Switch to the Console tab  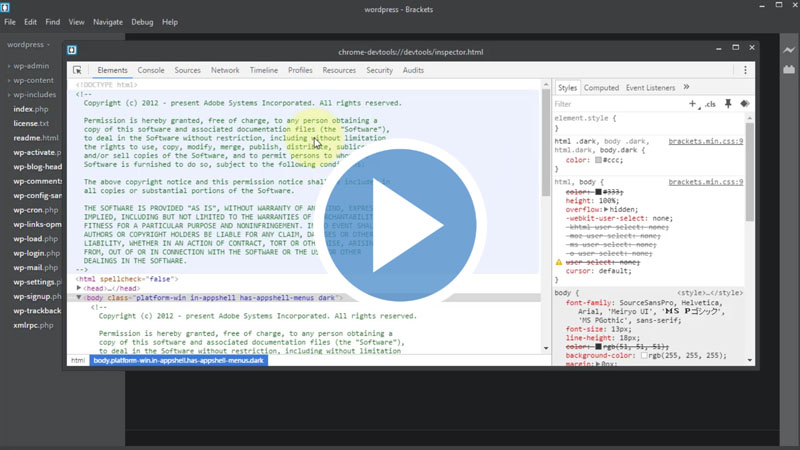click(x=151, y=71)
